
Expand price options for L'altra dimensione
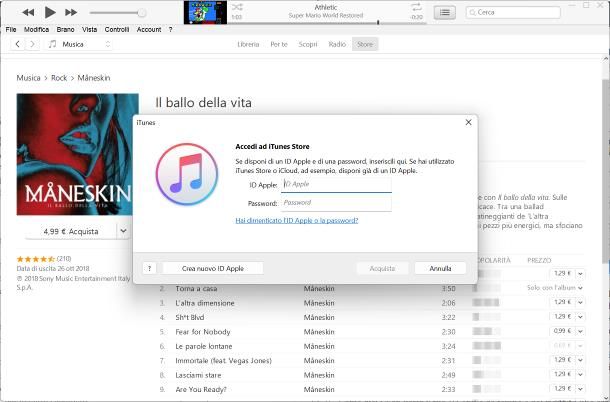click(x=580, y=302)
